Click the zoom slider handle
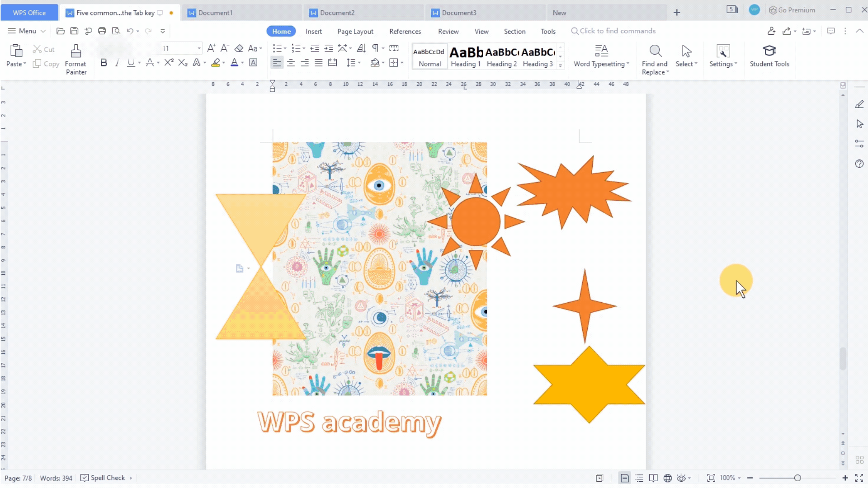Screen dimensions: 868x488 797,478
